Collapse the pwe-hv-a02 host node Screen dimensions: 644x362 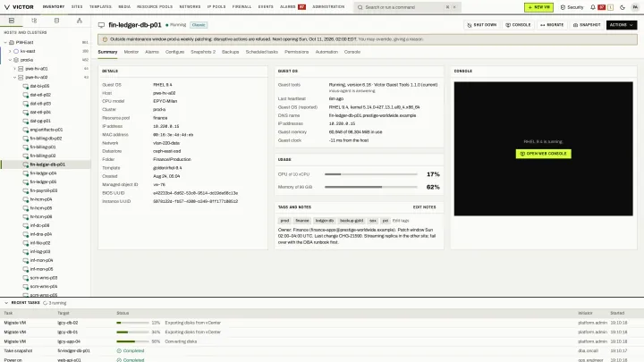pyautogui.click(x=14, y=77)
